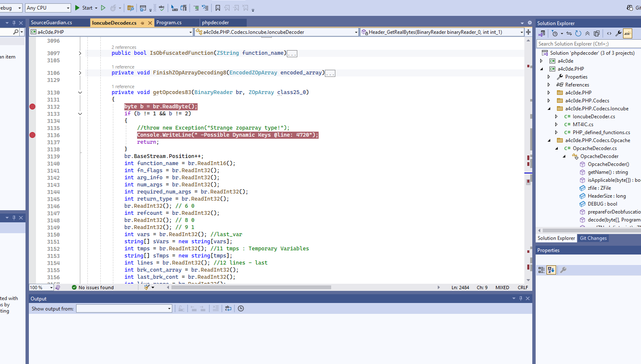The image size is (641, 364).
Task: Open PHP_defined_functions.cs from Solution Explorer
Action: pyautogui.click(x=601, y=132)
